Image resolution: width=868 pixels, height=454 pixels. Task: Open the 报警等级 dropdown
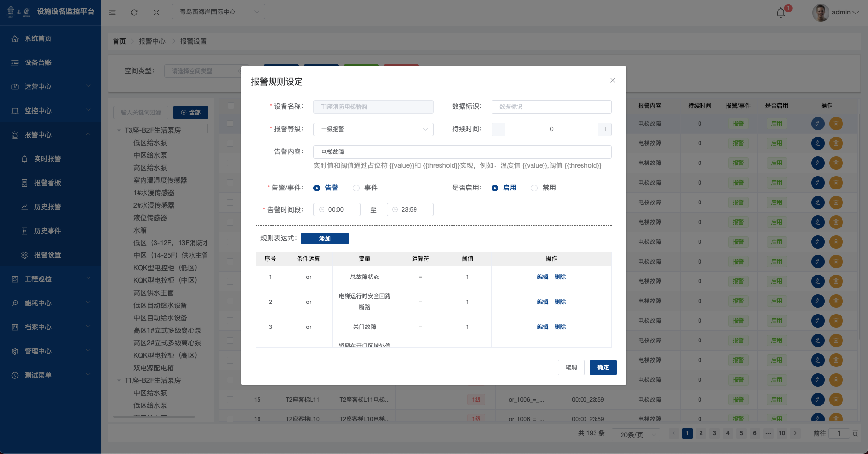[373, 129]
